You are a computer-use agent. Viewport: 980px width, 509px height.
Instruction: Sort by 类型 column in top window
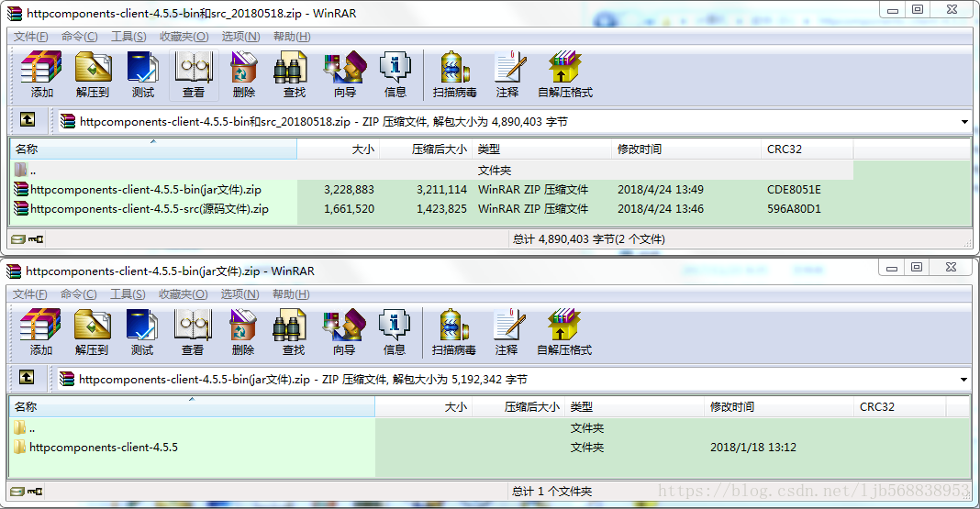tap(542, 149)
